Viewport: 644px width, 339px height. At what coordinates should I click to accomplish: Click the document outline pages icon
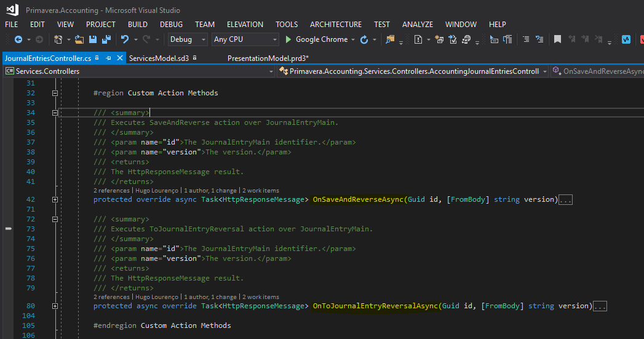[507, 39]
